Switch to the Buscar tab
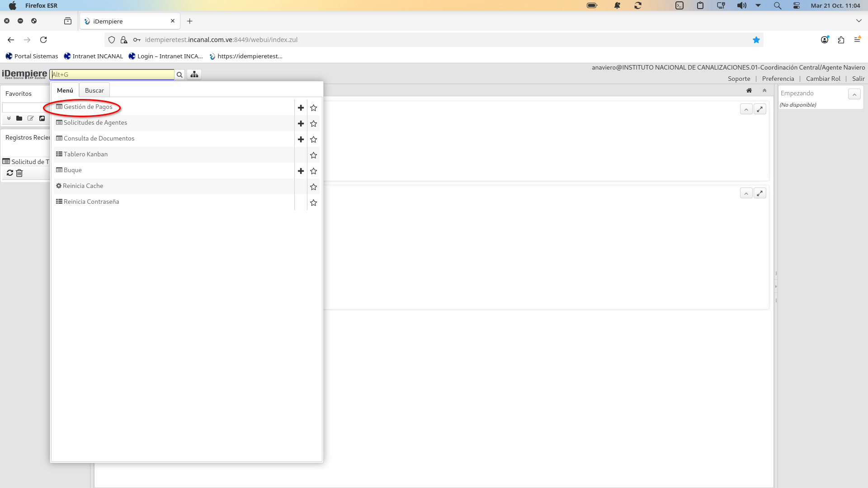The width and height of the screenshot is (868, 488). (x=94, y=90)
